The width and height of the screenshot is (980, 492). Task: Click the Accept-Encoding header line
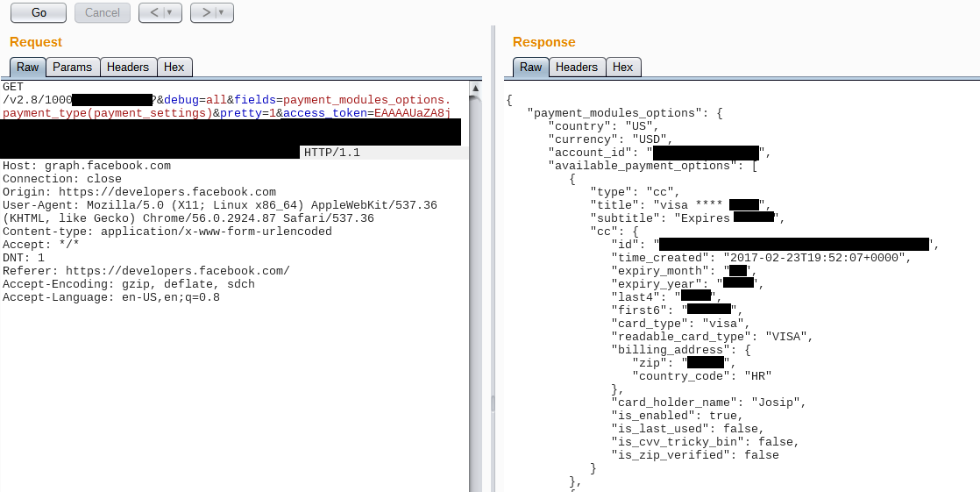coord(129,284)
